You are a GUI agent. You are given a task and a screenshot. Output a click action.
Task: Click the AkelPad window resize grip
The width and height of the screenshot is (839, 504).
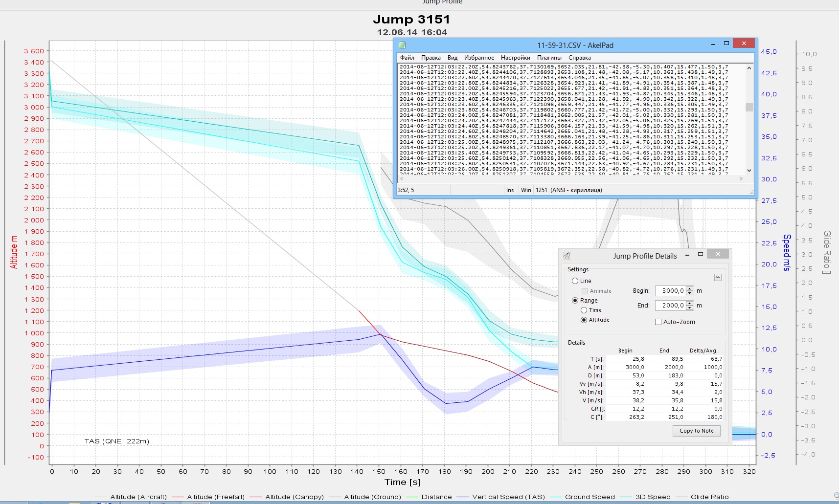(x=751, y=192)
